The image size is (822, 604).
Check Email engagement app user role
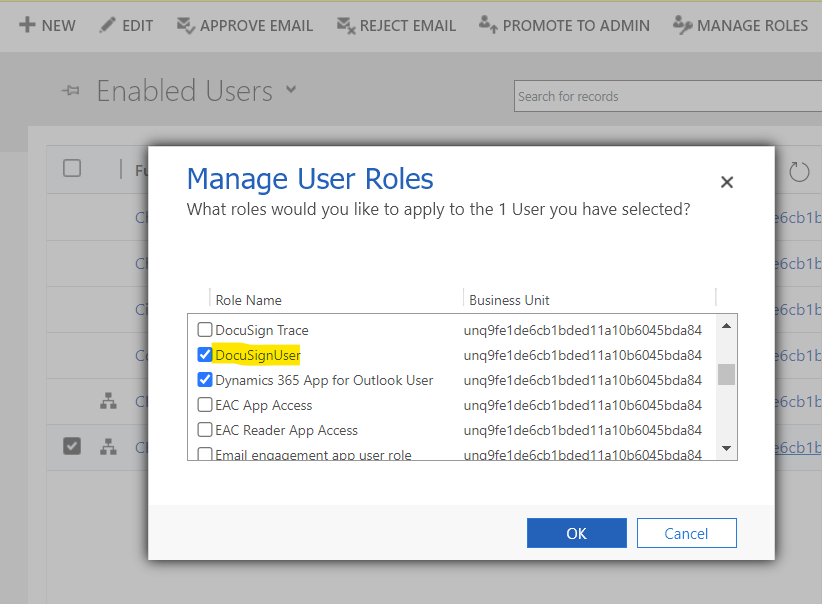(204, 454)
